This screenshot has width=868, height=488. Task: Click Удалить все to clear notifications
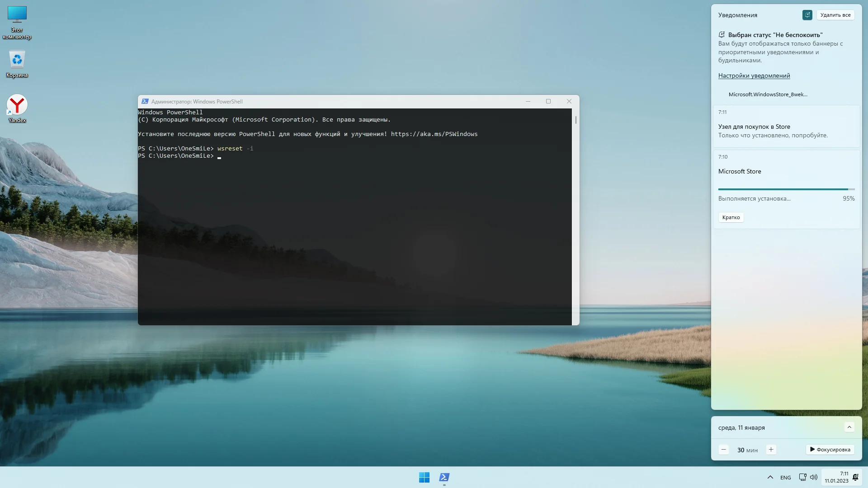click(x=835, y=15)
